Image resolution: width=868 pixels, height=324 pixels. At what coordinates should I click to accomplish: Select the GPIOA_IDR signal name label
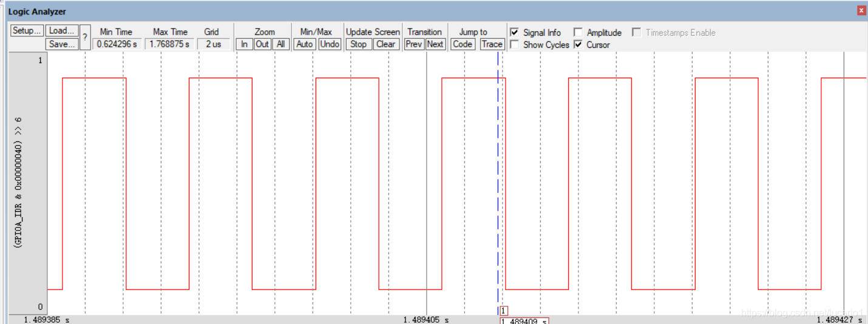point(18,183)
